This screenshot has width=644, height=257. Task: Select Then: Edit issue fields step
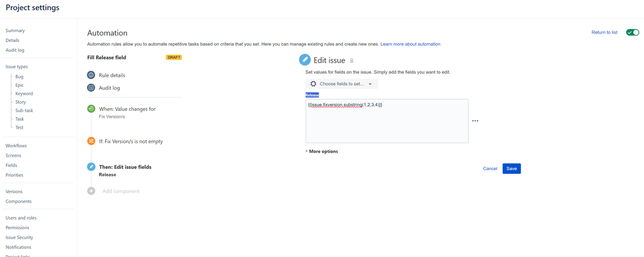pos(125,167)
